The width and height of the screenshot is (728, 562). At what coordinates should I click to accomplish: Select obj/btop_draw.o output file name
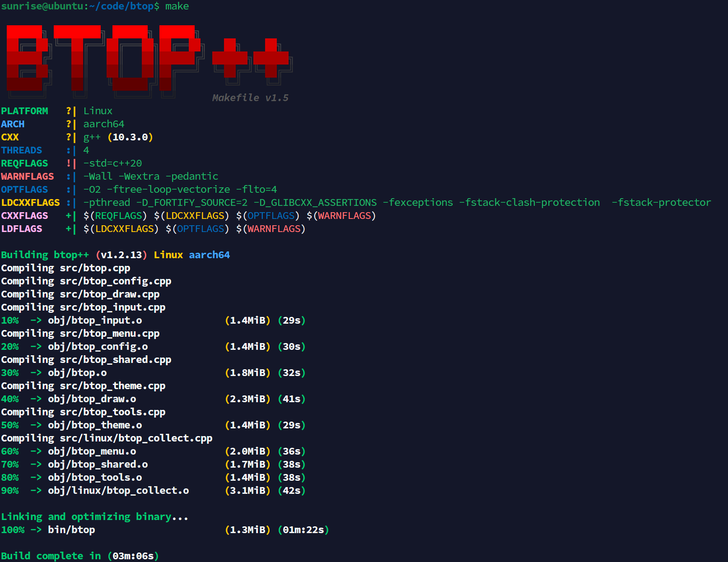point(92,399)
